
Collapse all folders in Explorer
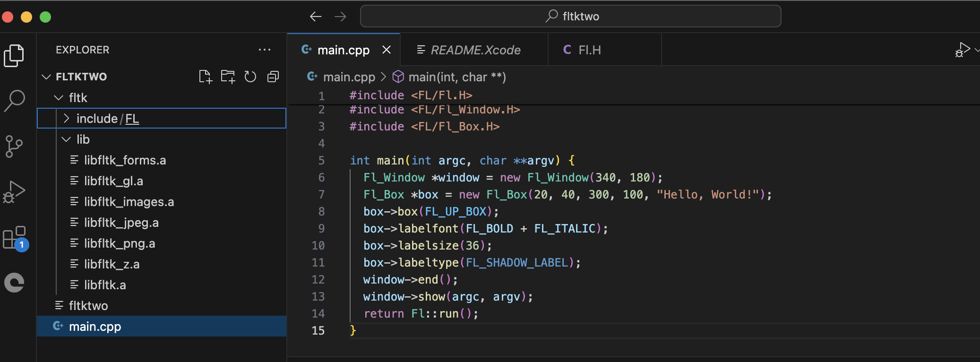pyautogui.click(x=273, y=77)
